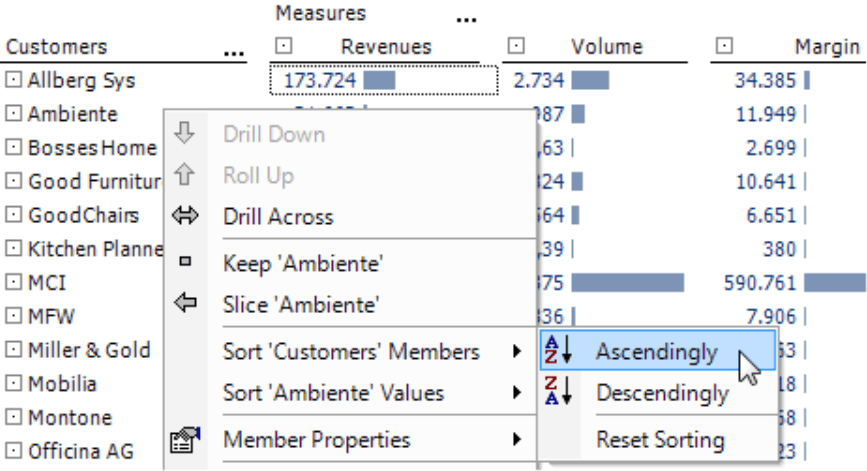Click the Drill Across double-arrow icon
Screen dimensions: 867x471
click(185, 216)
